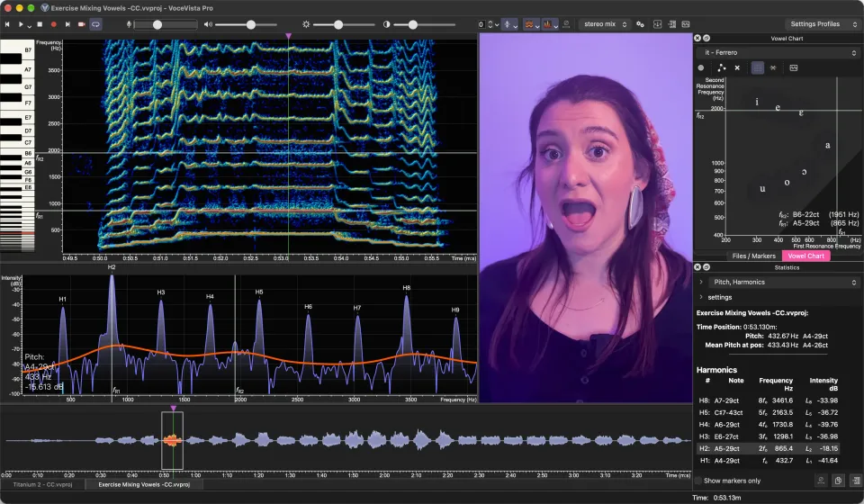Open spectrum view options dropdown

click(556, 25)
